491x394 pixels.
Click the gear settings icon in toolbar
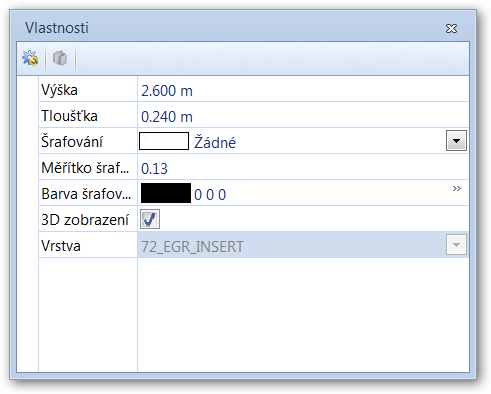[30, 58]
